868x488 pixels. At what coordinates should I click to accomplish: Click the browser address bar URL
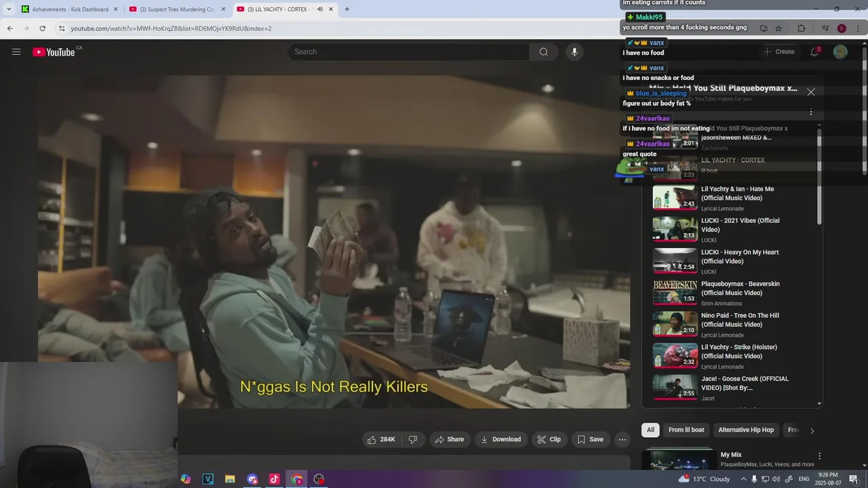(171, 28)
